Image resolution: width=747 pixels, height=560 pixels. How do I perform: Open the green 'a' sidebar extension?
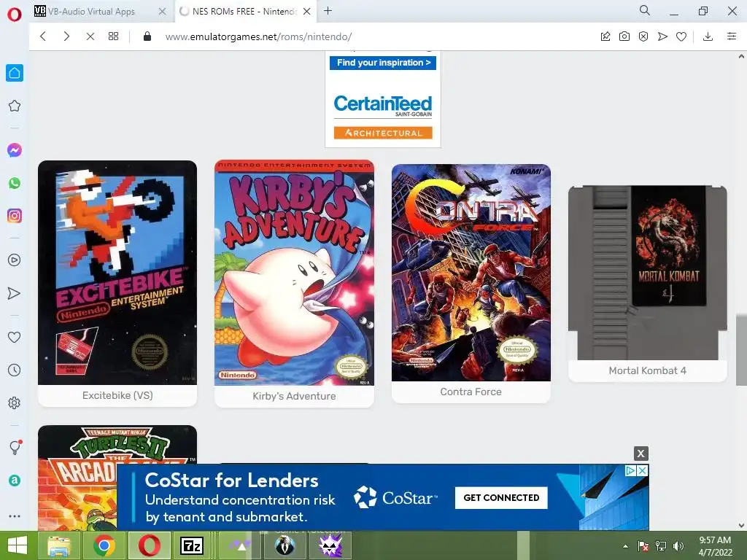tap(15, 481)
